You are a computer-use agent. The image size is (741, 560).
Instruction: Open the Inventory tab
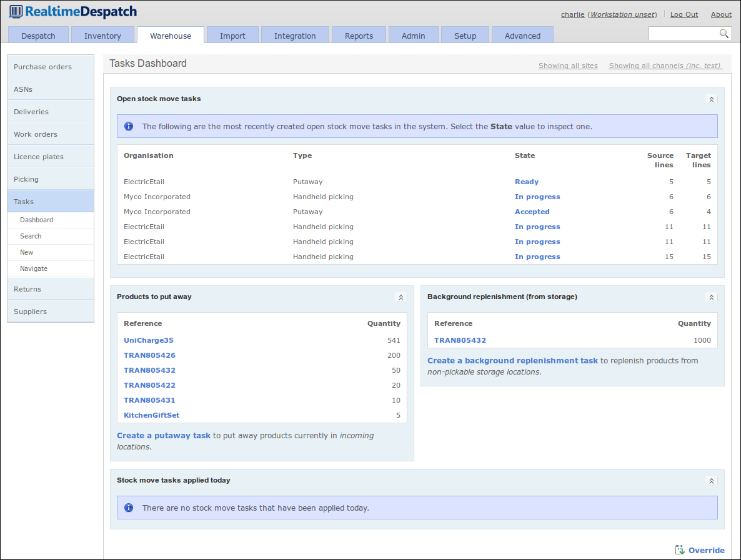click(x=102, y=36)
